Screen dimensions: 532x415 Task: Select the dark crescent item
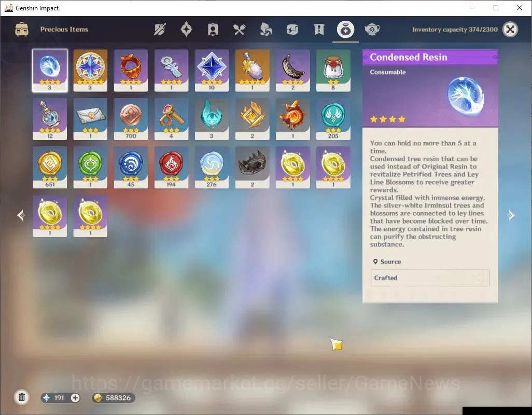click(293, 71)
